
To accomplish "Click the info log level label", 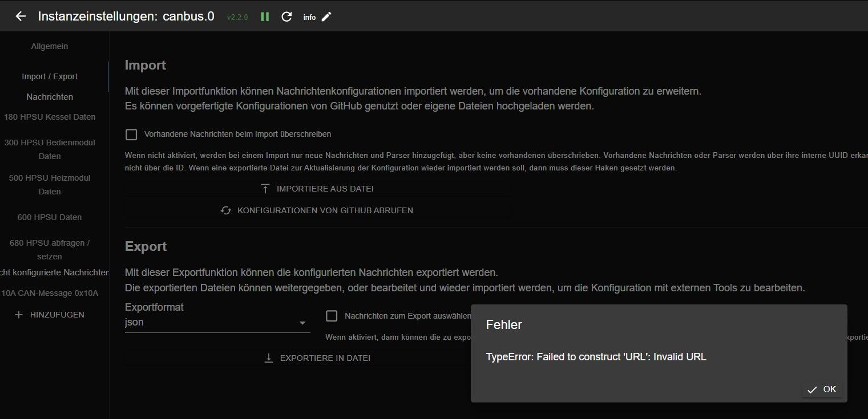I will click(309, 17).
